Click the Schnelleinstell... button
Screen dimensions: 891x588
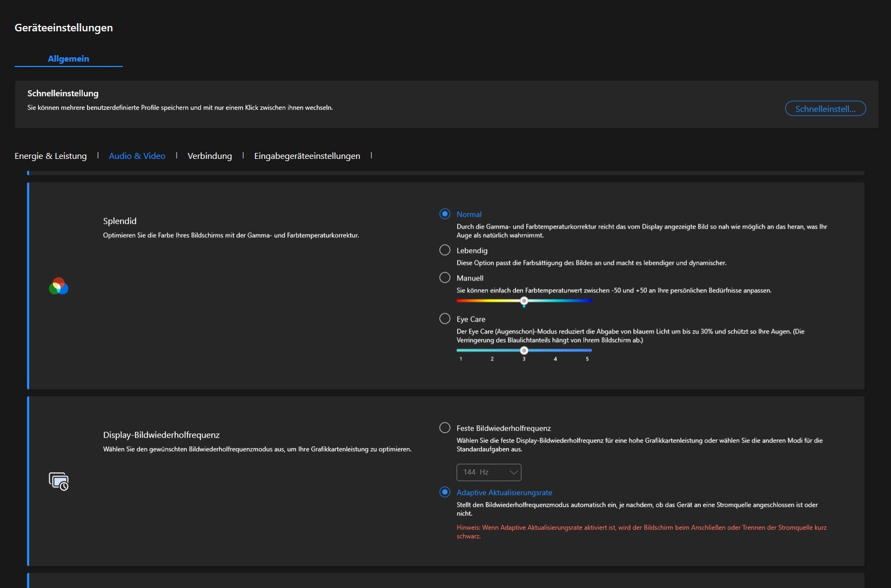tap(825, 109)
